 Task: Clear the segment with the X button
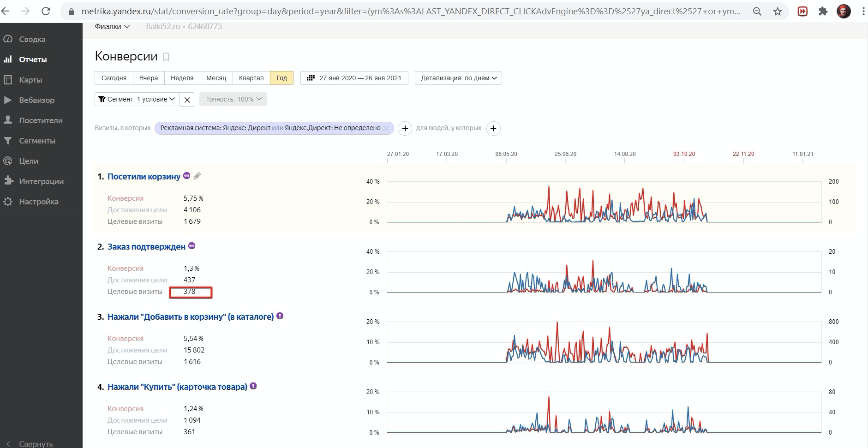coord(187,100)
